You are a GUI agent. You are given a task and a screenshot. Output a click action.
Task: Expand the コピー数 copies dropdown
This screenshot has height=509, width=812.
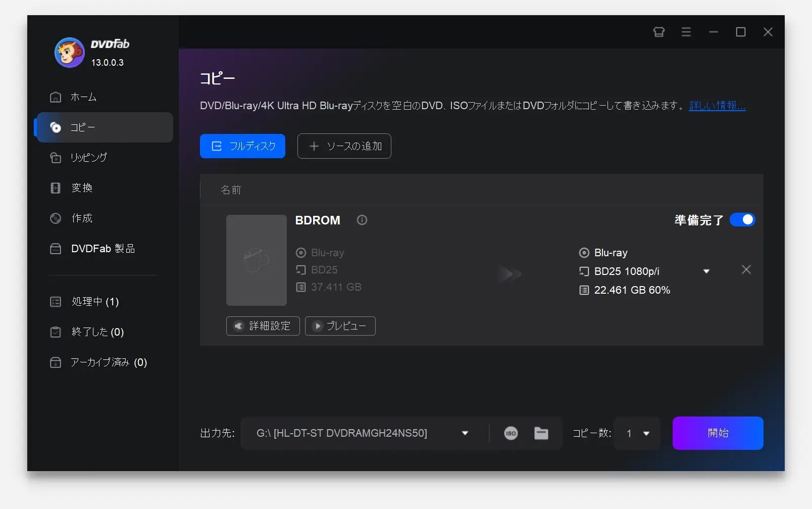(646, 434)
